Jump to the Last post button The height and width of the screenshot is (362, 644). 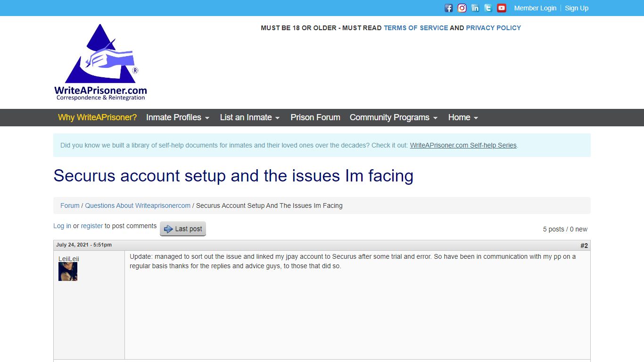click(183, 229)
